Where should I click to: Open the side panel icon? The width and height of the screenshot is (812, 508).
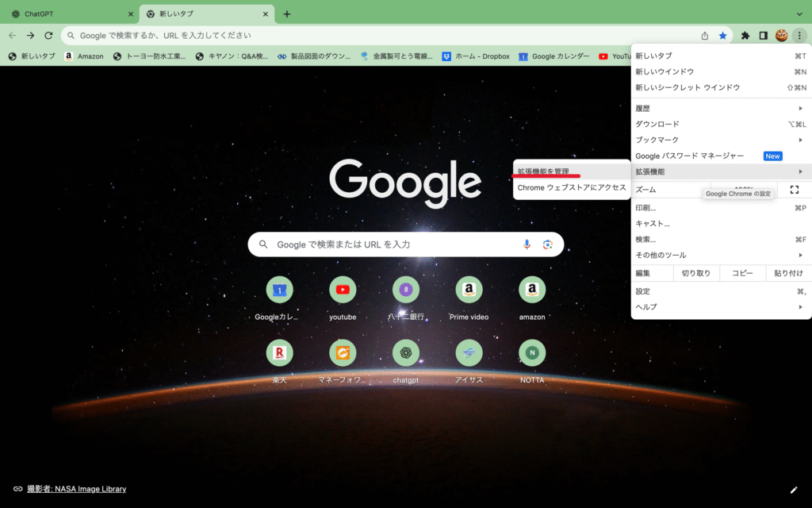click(x=764, y=36)
